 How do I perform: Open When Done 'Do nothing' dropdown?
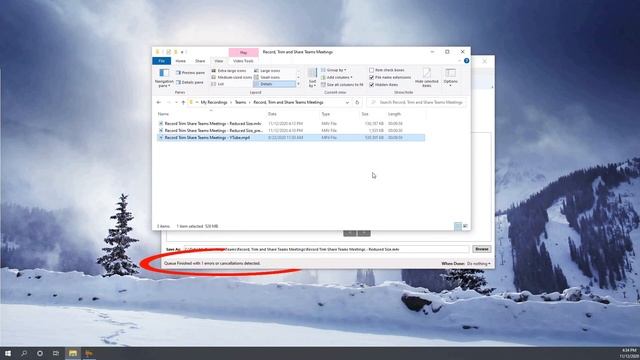[x=479, y=264]
